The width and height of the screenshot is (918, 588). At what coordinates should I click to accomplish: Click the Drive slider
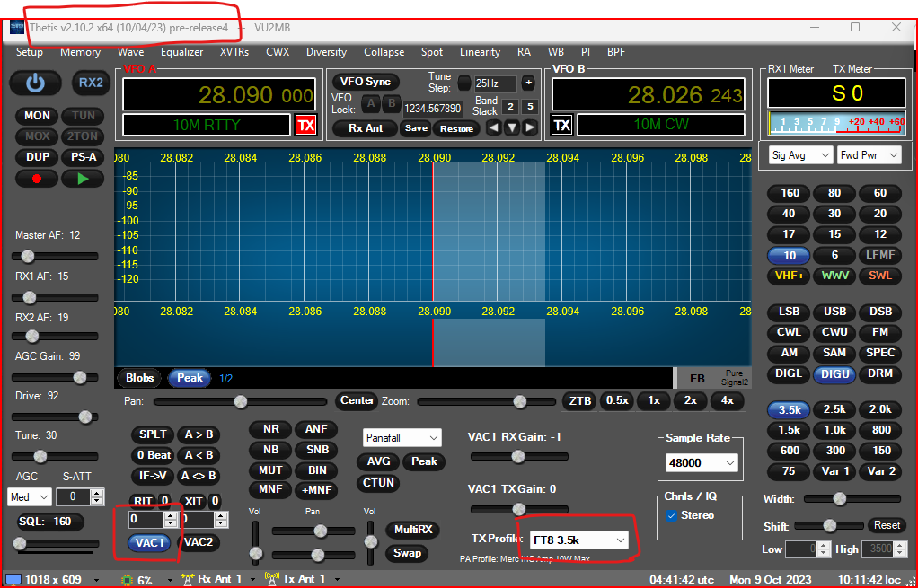tap(86, 416)
